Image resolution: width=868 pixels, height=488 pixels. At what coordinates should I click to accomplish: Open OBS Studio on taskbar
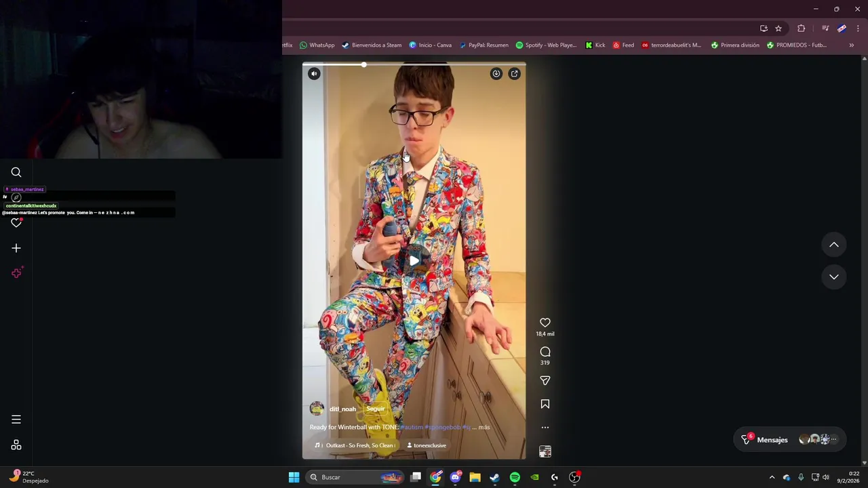point(574,477)
